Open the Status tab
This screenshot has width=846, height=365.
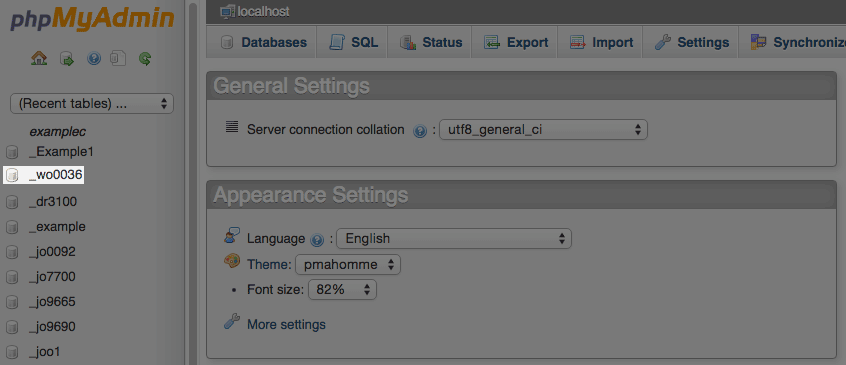coord(431,43)
